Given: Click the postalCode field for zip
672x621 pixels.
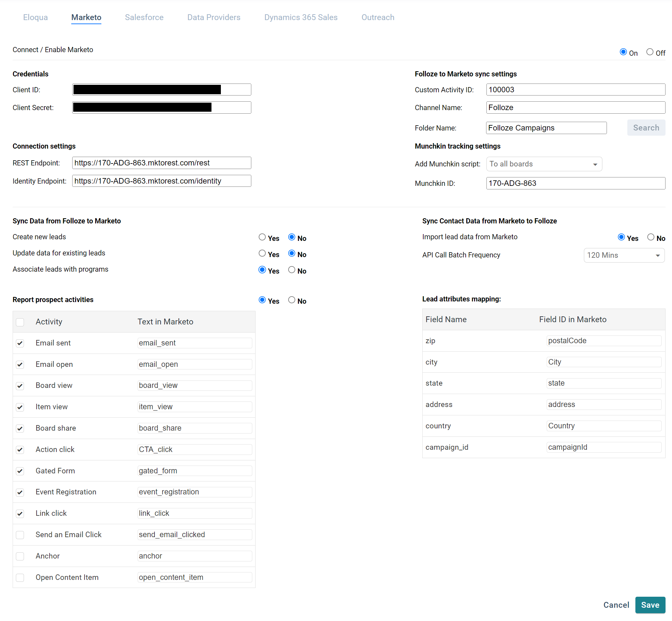Looking at the screenshot, I should click(x=604, y=341).
